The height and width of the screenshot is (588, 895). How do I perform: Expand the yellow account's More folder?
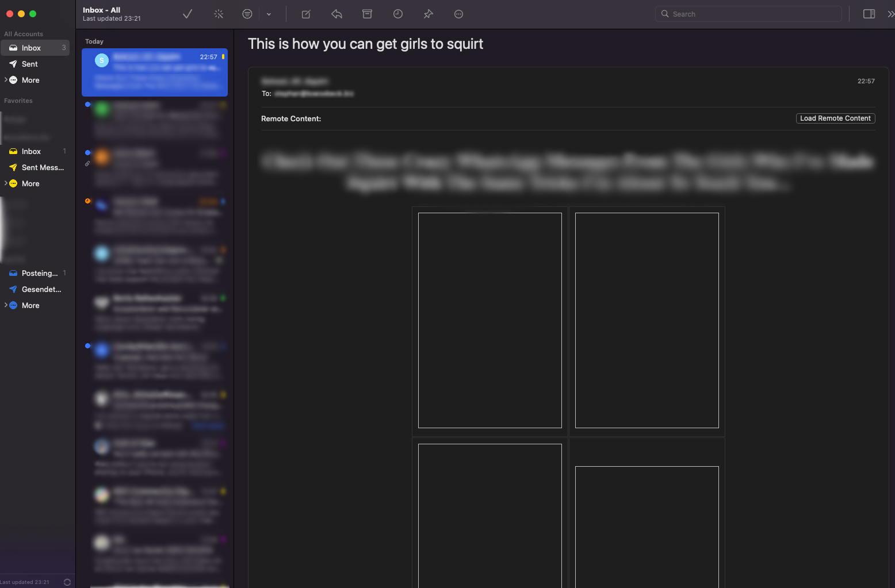(x=6, y=183)
